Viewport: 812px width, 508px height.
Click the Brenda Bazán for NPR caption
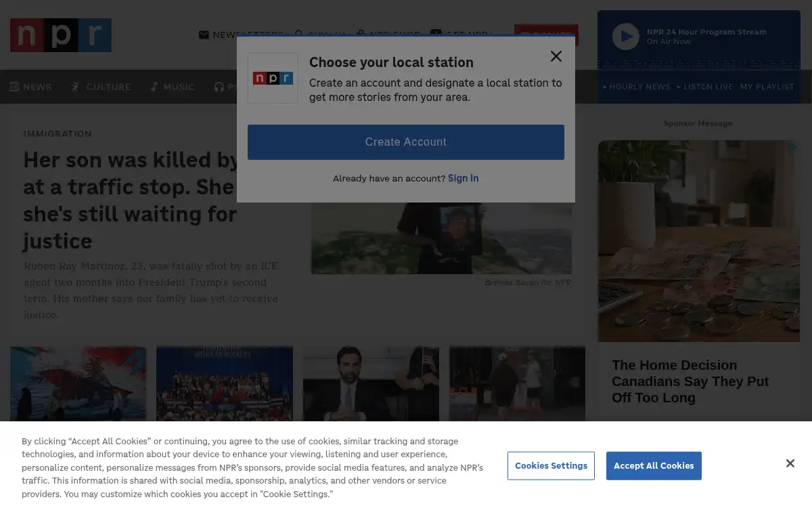pos(528,282)
